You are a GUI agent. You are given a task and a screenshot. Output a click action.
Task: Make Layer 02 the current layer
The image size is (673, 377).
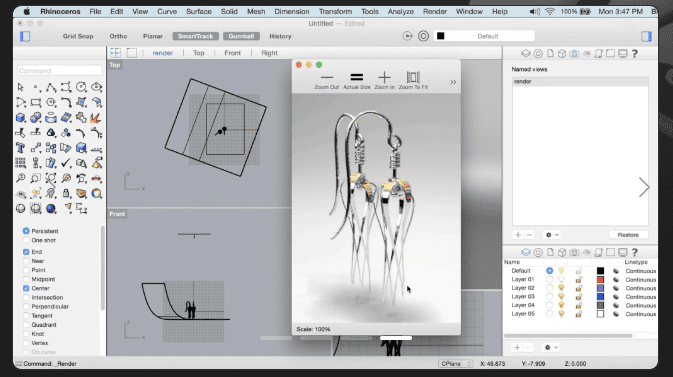tap(549, 288)
